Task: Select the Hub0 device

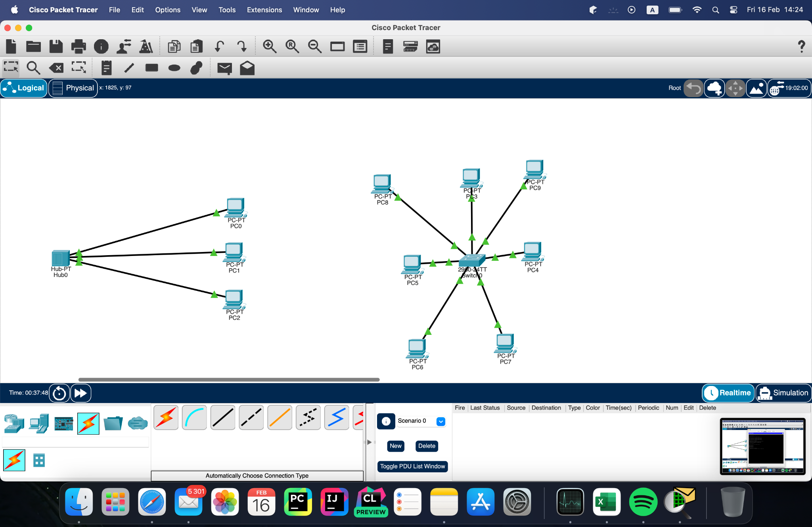Action: coord(60,259)
